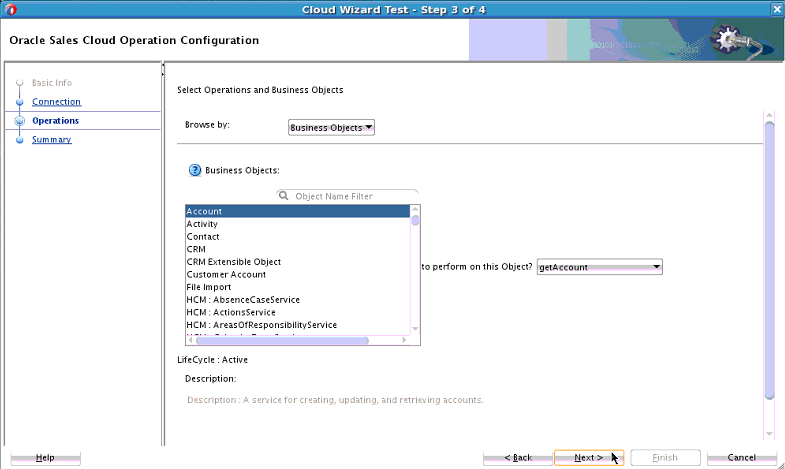Focus the Object Name Filter field
Screen dimensions: 785x469
[x=347, y=196]
